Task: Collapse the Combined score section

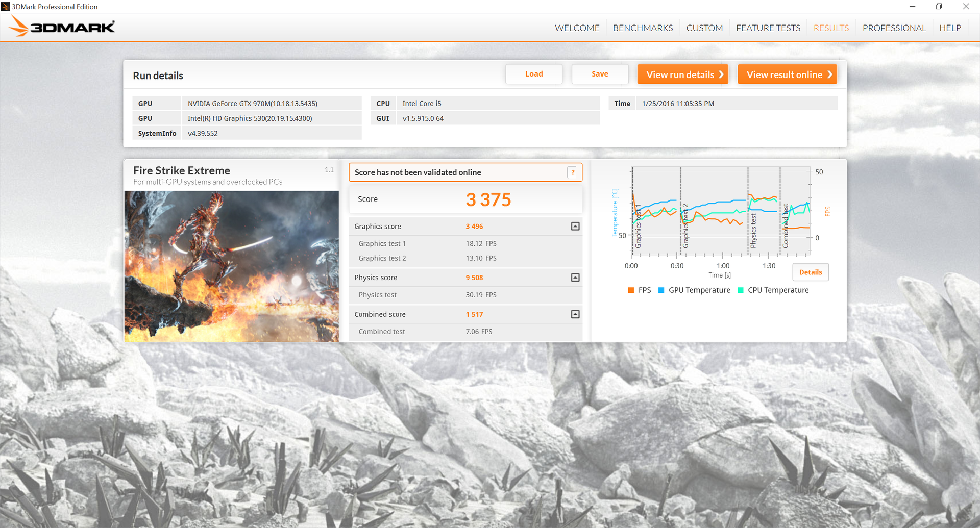Action: (575, 314)
